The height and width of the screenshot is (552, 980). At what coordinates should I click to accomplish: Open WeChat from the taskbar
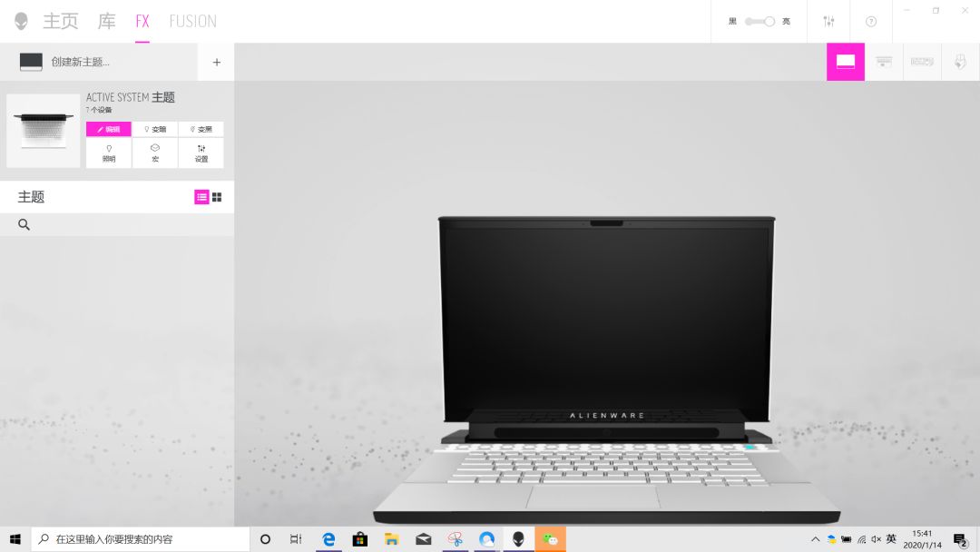point(550,539)
